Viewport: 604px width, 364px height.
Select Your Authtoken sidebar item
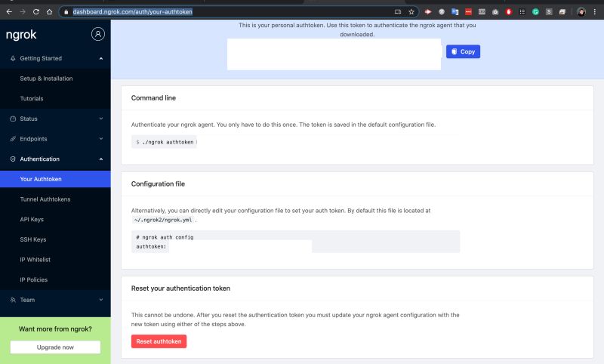point(55,179)
